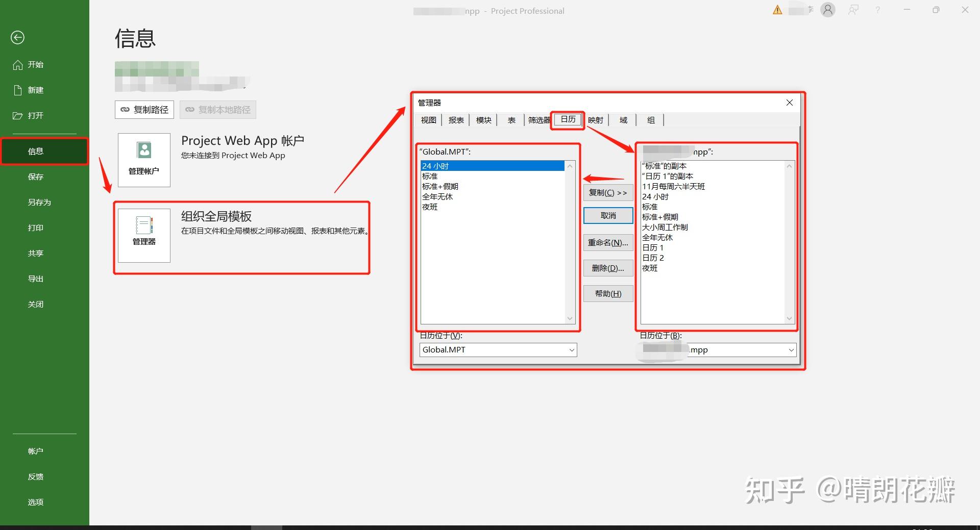Open the 信息 page in sidebar

pos(44,152)
